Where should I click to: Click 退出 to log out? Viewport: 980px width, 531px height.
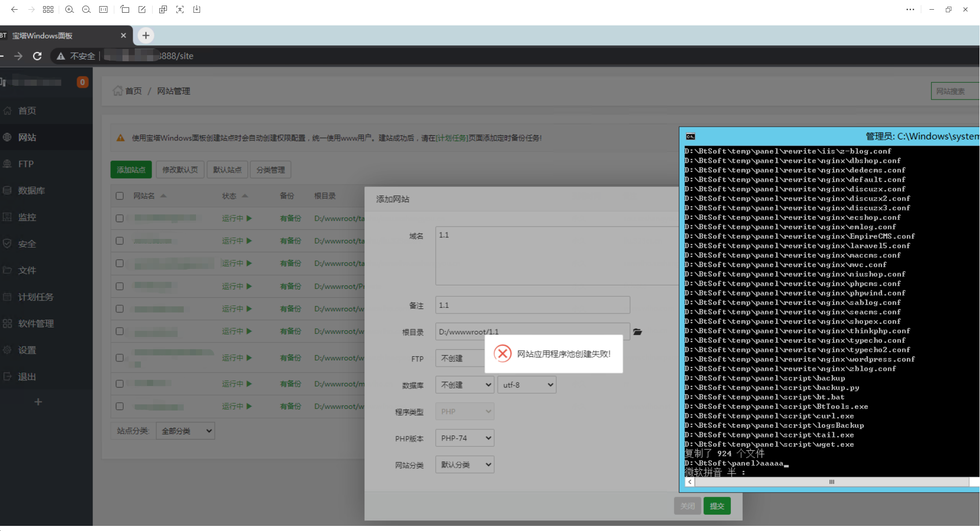click(x=27, y=376)
